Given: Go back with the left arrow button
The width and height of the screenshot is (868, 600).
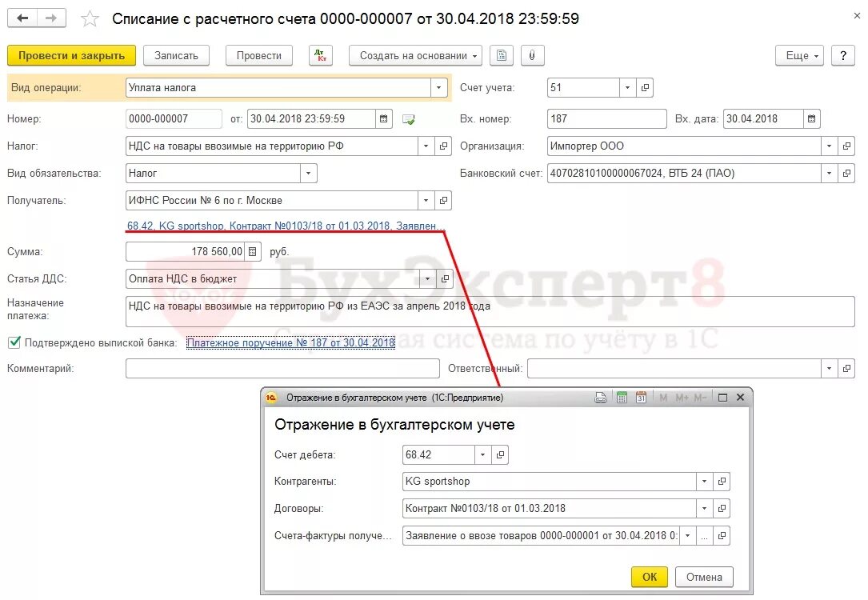Looking at the screenshot, I should 22,18.
